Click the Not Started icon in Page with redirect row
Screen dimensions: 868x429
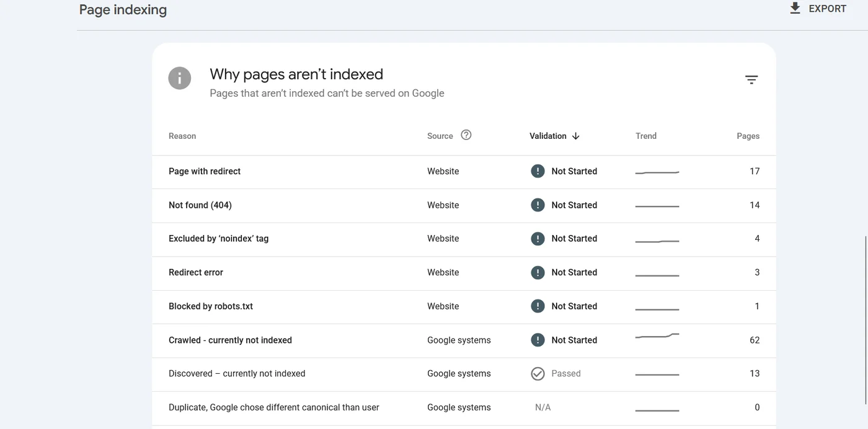(x=538, y=171)
